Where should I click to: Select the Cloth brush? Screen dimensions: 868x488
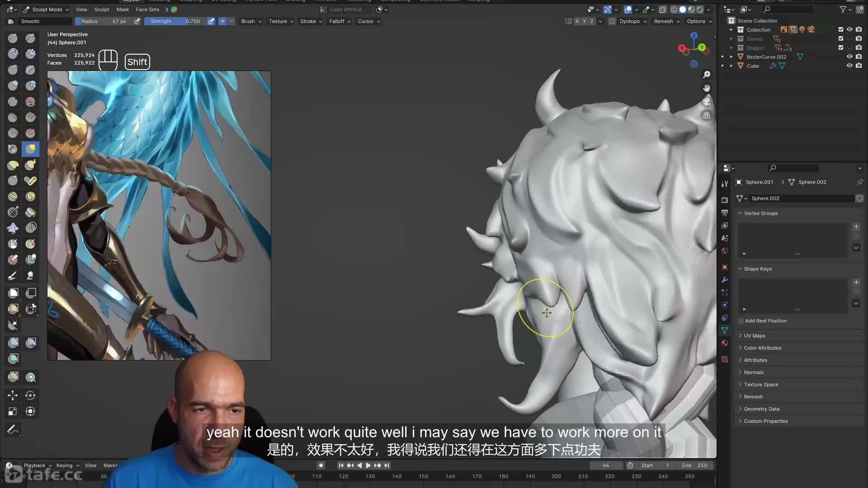coord(13,228)
